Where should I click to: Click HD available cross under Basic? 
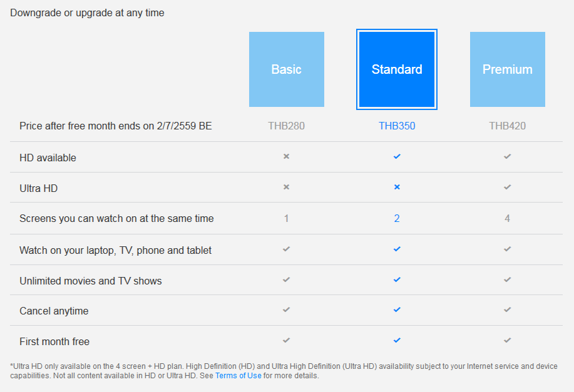click(x=286, y=157)
